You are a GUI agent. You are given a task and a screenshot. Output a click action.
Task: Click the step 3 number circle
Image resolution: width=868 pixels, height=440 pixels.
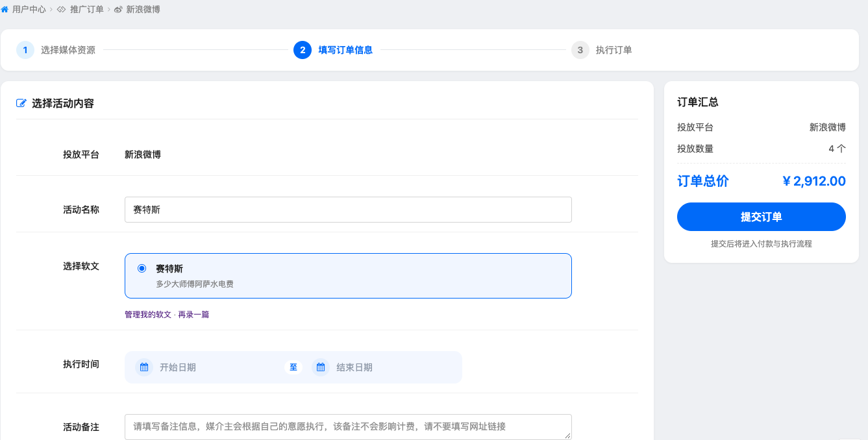(x=580, y=50)
